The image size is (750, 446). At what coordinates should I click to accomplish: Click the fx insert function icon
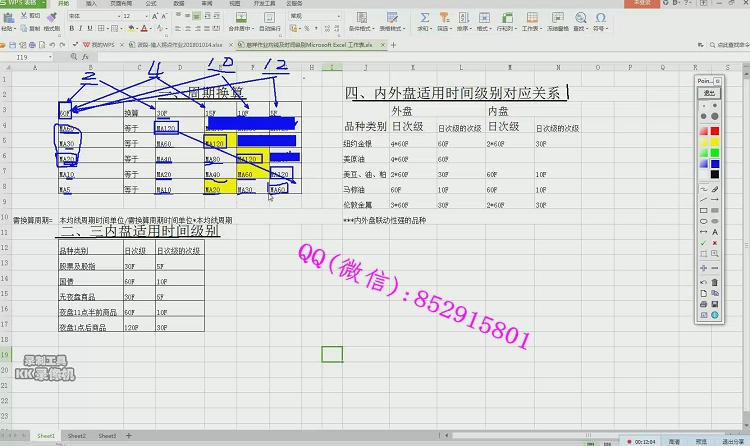pyautogui.click(x=85, y=57)
